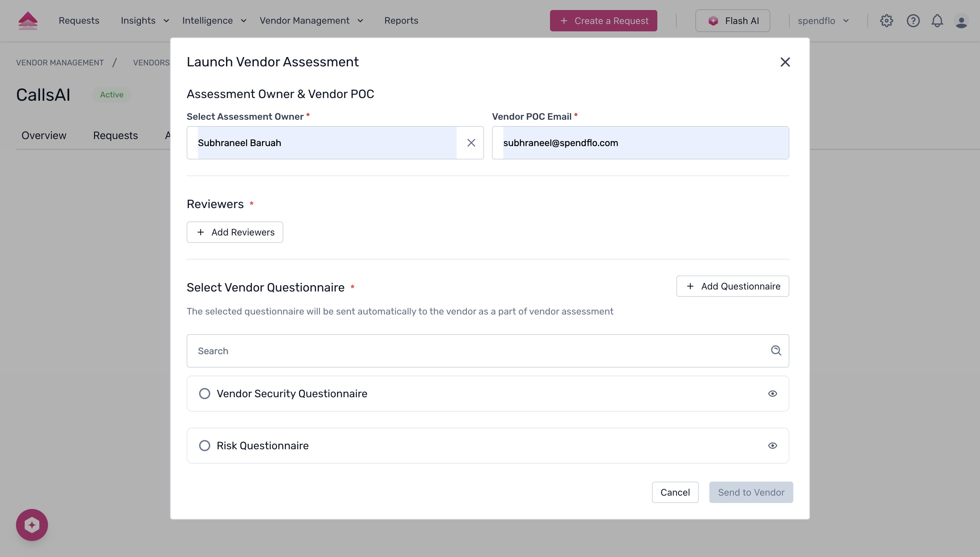980x557 pixels.
Task: Open the notifications bell icon
Action: click(x=937, y=21)
